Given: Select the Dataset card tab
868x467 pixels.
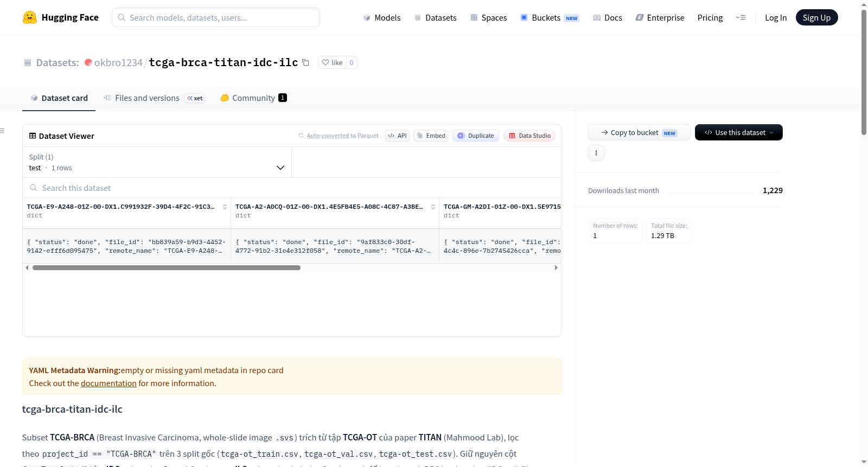Looking at the screenshot, I should pyautogui.click(x=59, y=98).
